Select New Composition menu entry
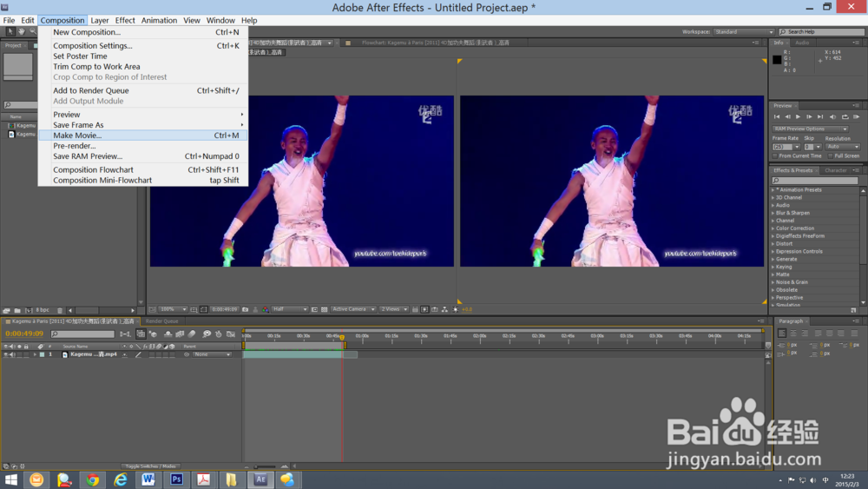The image size is (868, 489). 143,32
